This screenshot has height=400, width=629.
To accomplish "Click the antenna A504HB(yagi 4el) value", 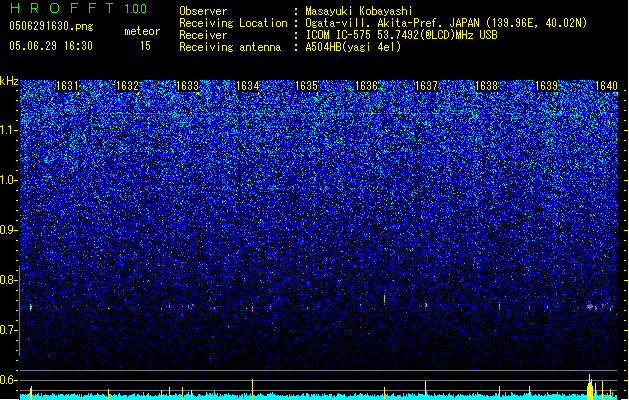I will tap(353, 47).
